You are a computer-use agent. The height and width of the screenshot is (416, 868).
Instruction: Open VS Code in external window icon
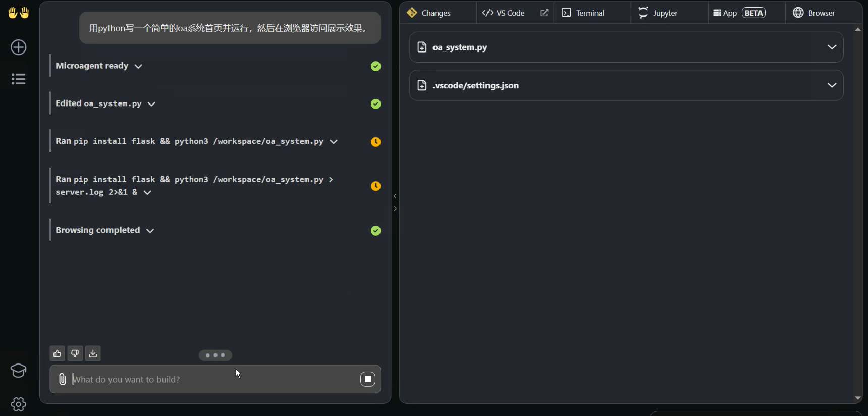click(544, 13)
